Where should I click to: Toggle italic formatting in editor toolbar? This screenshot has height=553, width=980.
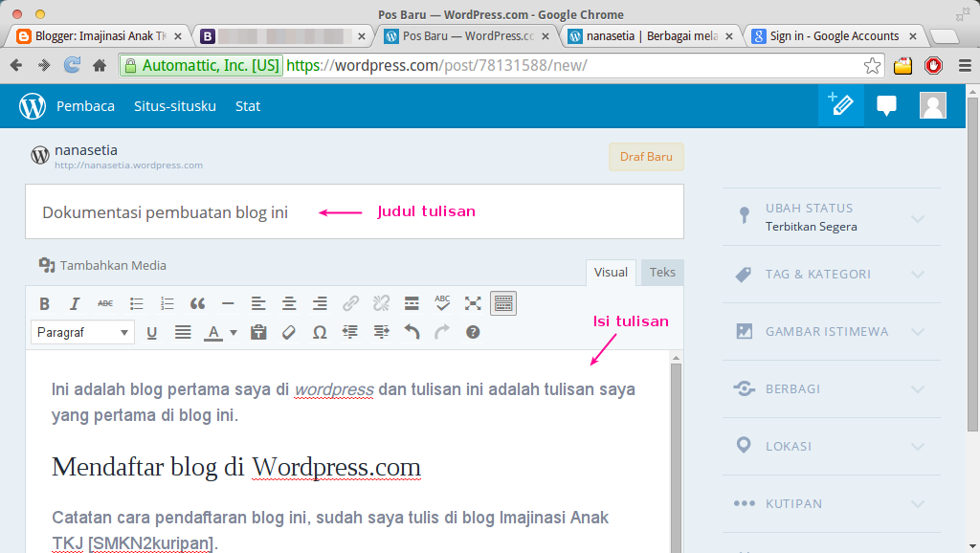pyautogui.click(x=75, y=303)
